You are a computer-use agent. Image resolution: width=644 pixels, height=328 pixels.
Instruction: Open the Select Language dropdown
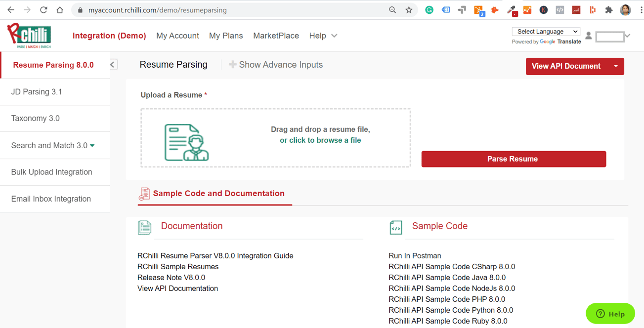[x=546, y=31]
